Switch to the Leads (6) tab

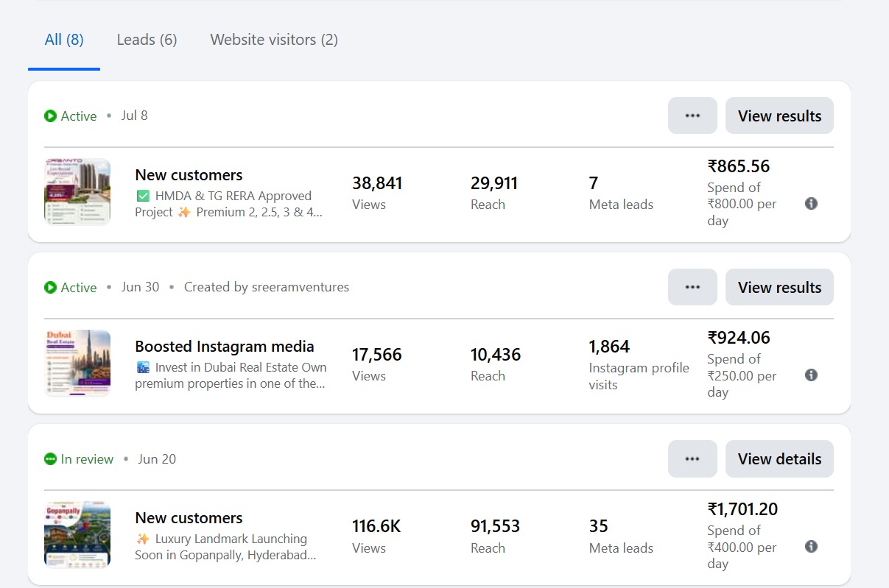point(147,40)
